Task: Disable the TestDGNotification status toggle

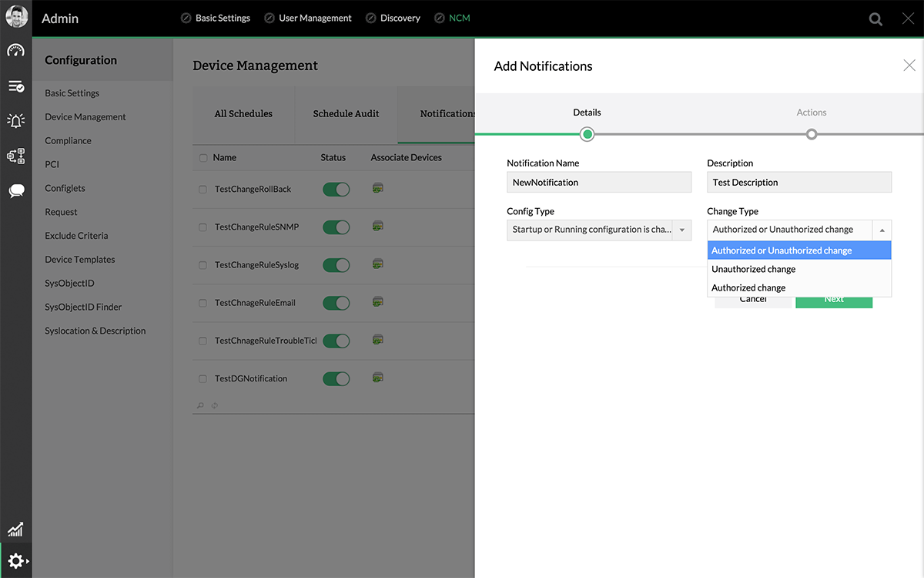Action: (336, 378)
